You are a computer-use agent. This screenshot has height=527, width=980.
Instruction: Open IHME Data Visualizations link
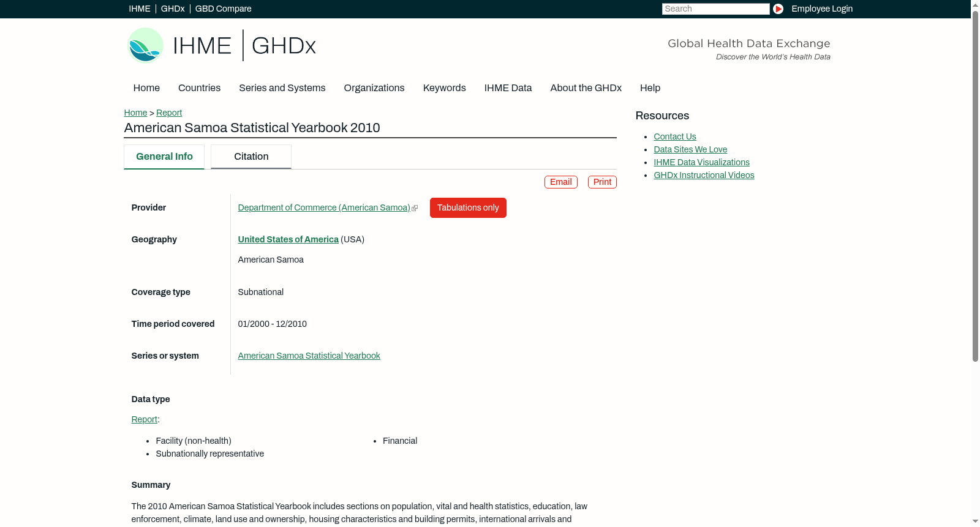(701, 162)
